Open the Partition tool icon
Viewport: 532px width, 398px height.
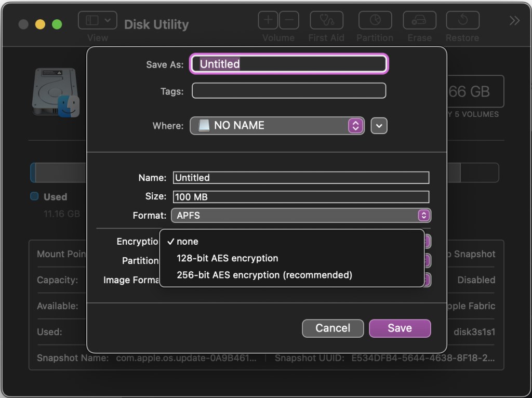(375, 21)
